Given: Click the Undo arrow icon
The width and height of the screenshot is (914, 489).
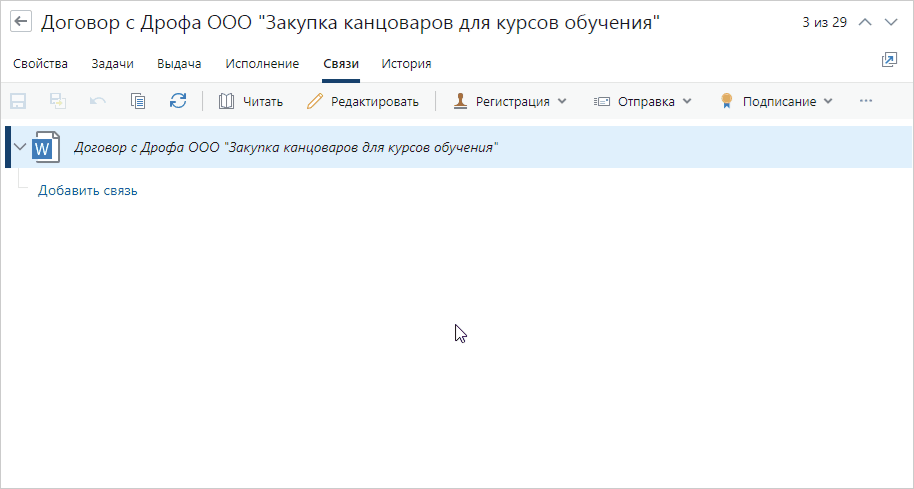Looking at the screenshot, I should click(x=98, y=101).
